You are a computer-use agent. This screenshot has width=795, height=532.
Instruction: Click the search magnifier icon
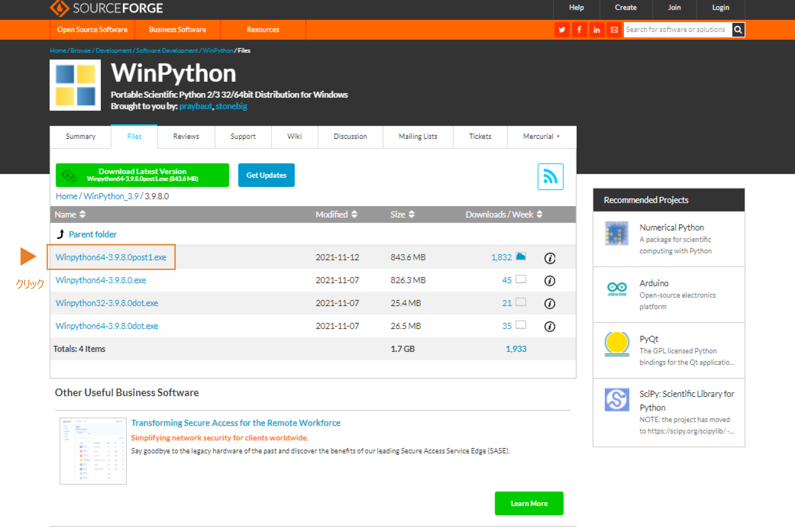click(x=738, y=30)
